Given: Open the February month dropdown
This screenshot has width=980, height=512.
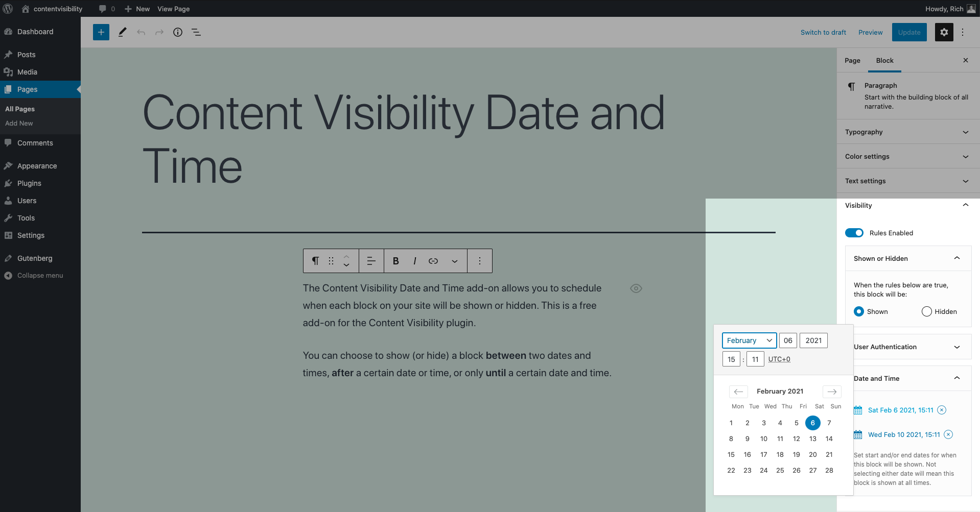Looking at the screenshot, I should pyautogui.click(x=749, y=340).
